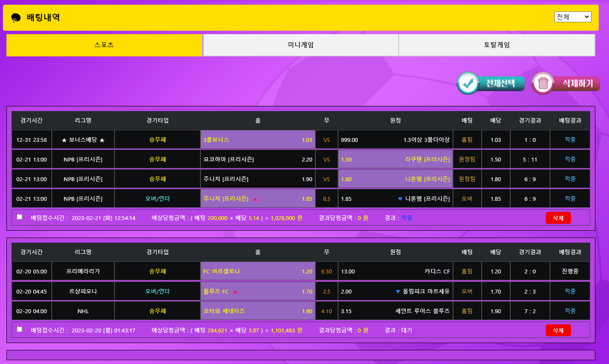Click the 오타와 세네터즈 home odds cell
609x364 pixels.
[x=258, y=311]
